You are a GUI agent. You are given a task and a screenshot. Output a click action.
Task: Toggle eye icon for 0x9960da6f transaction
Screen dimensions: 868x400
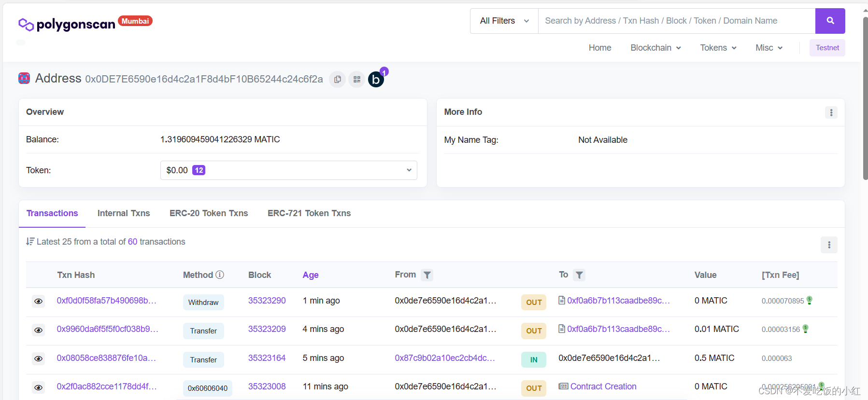(39, 330)
